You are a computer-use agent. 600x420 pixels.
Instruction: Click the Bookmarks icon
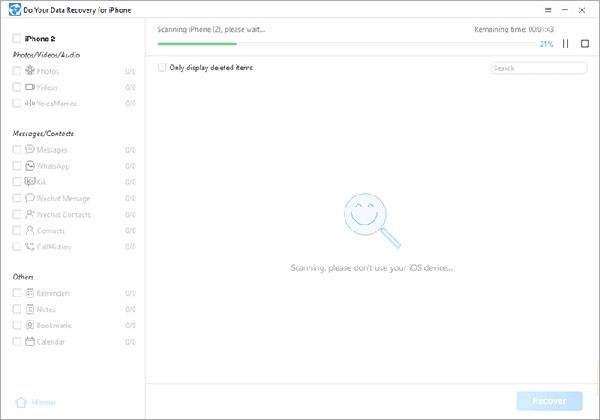click(30, 325)
